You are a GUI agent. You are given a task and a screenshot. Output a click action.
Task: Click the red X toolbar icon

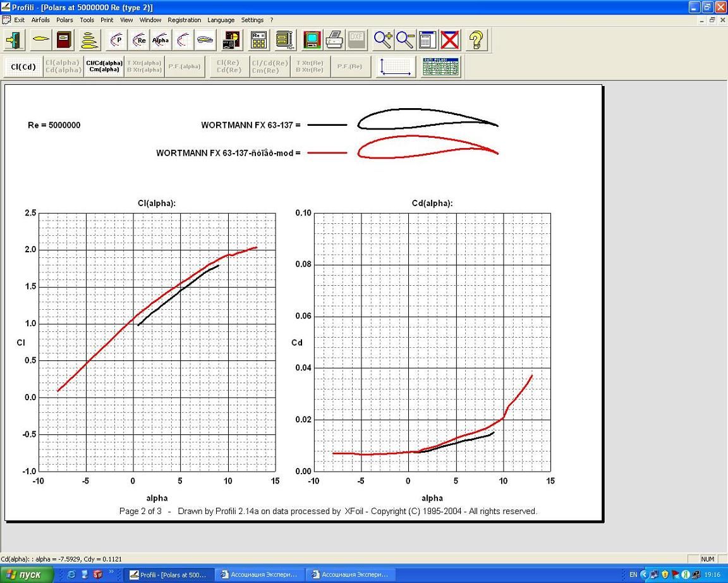[450, 40]
